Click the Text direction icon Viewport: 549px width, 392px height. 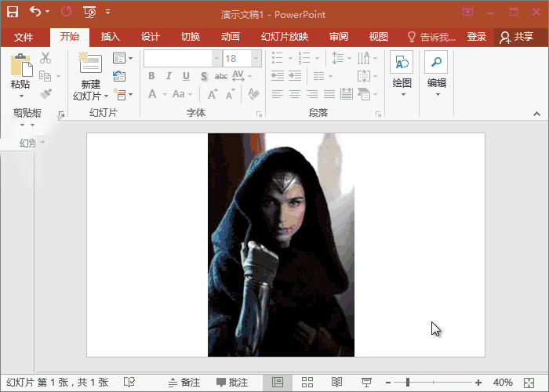point(363,58)
